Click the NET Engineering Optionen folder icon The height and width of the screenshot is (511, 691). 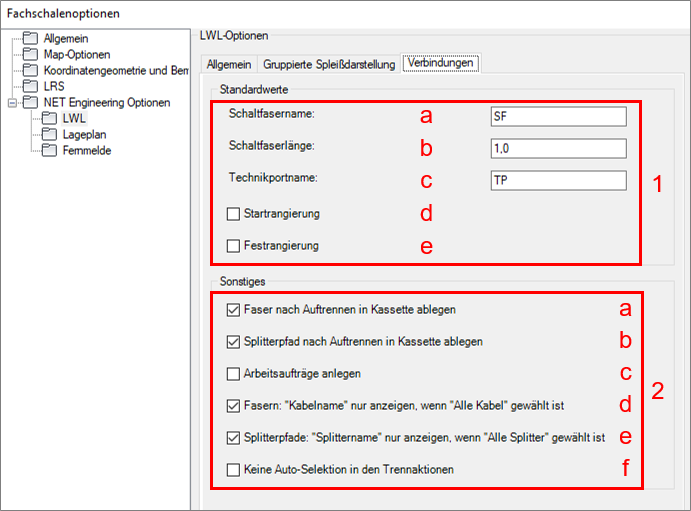tap(30, 102)
